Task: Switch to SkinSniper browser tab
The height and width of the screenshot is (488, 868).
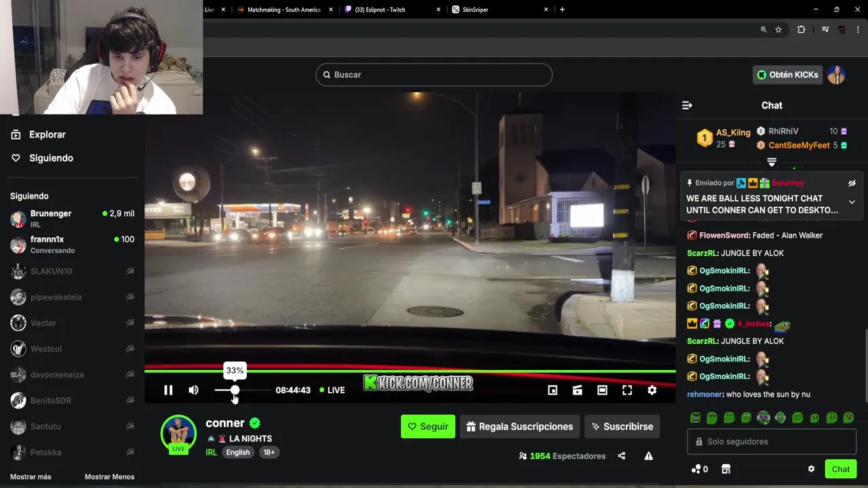Action: click(x=499, y=9)
